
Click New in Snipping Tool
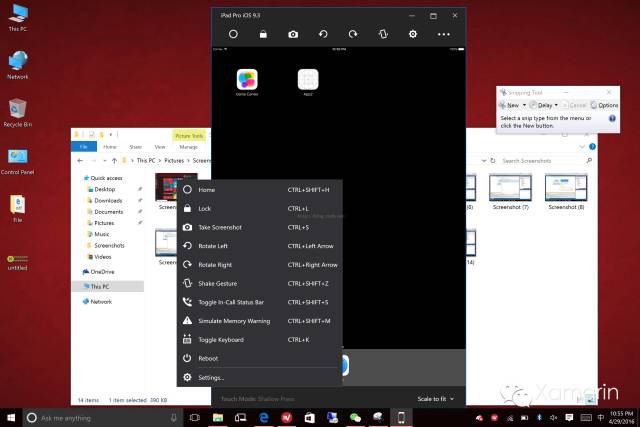point(509,105)
